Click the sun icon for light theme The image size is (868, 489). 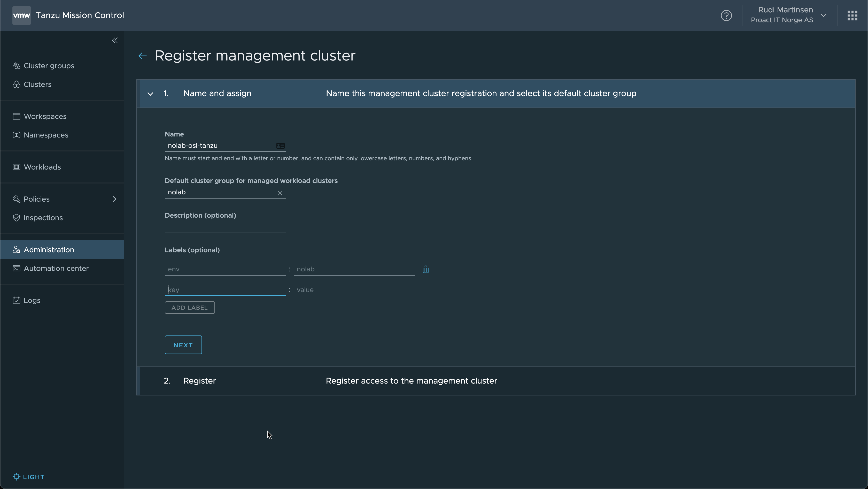pyautogui.click(x=16, y=477)
